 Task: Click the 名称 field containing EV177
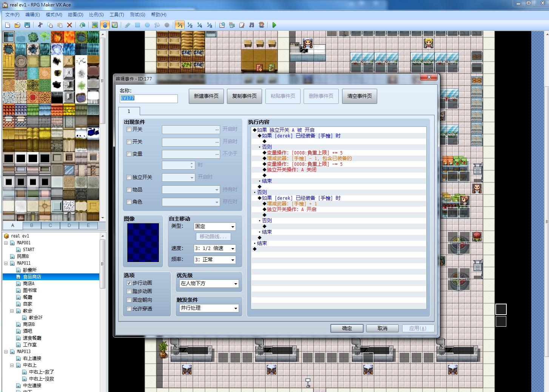coord(148,99)
